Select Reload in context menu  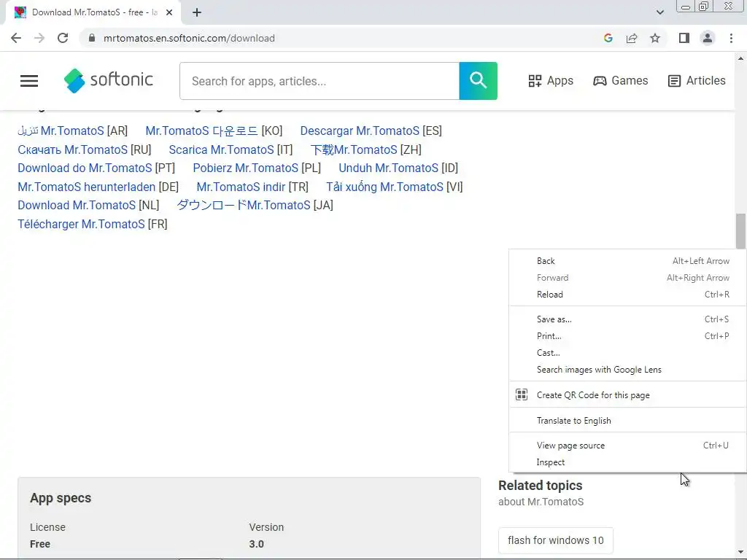(x=627, y=295)
